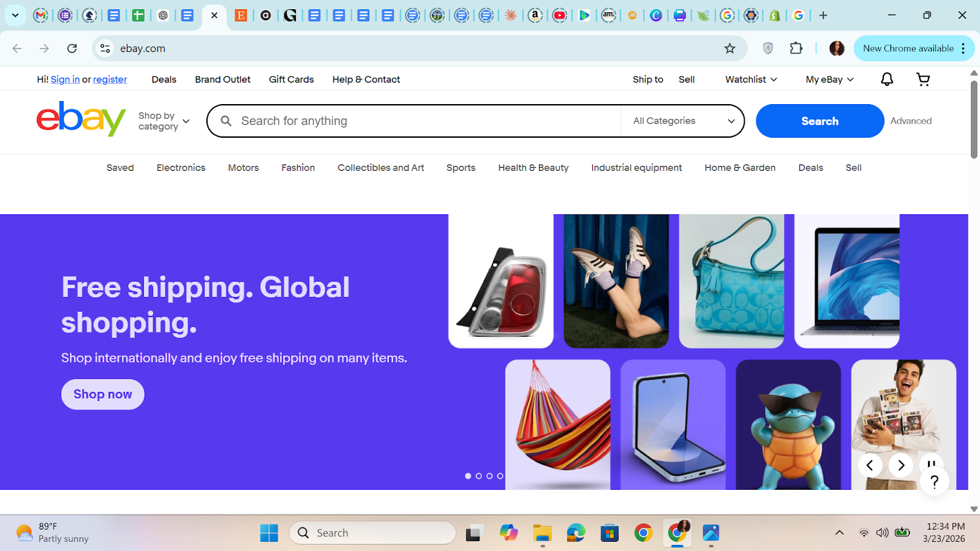Close the current eBay tab
Viewport: 980px width, 551px height.
coord(214,15)
